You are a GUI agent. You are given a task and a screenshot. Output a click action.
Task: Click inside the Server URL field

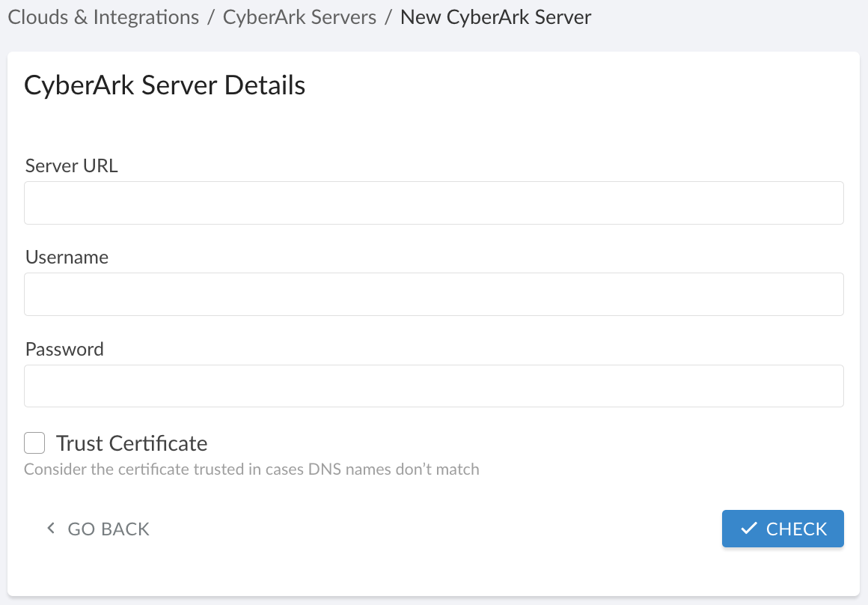(434, 202)
